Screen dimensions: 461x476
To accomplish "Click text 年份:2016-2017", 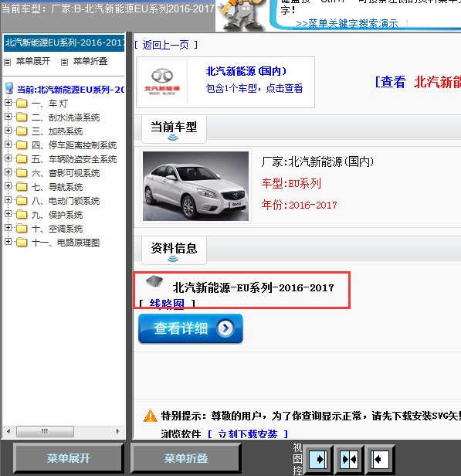I will point(299,206).
